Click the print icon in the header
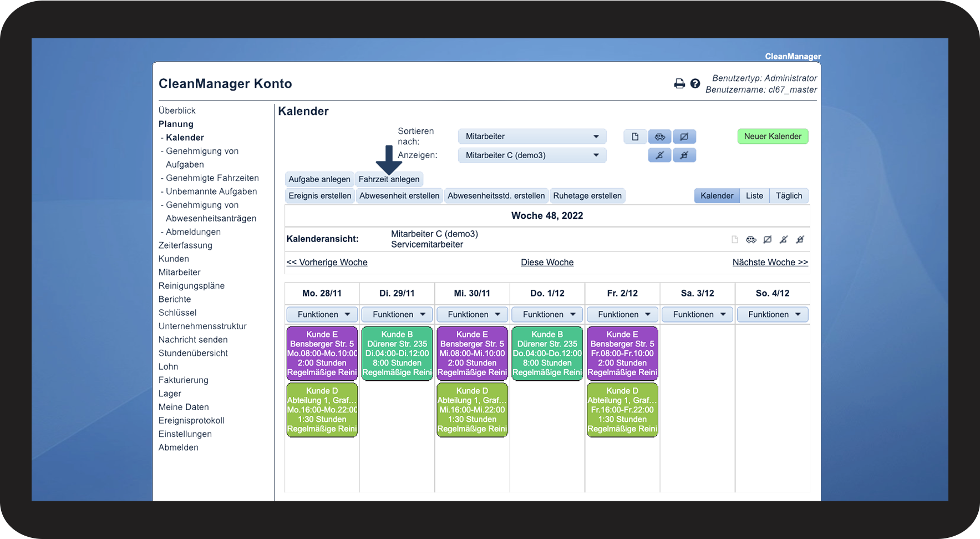This screenshot has width=980, height=539. tap(679, 84)
